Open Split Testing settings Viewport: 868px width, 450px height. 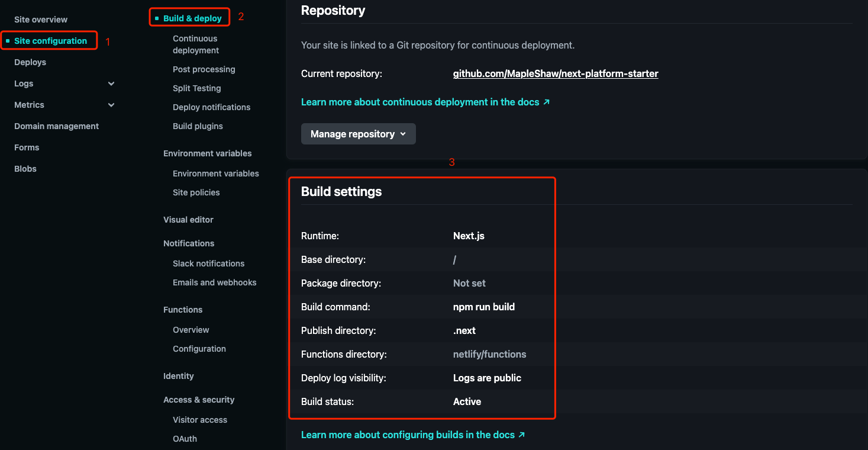pos(196,88)
